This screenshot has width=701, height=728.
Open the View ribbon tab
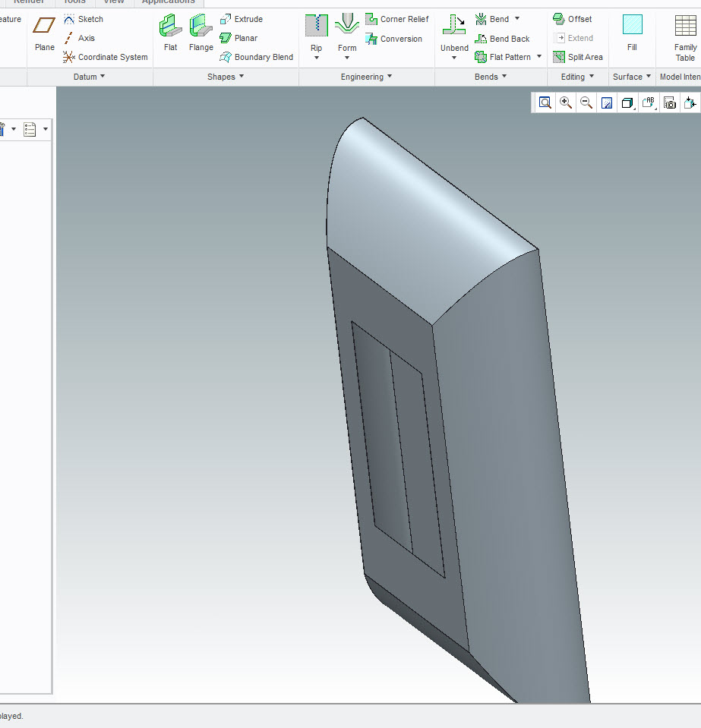[114, 2]
